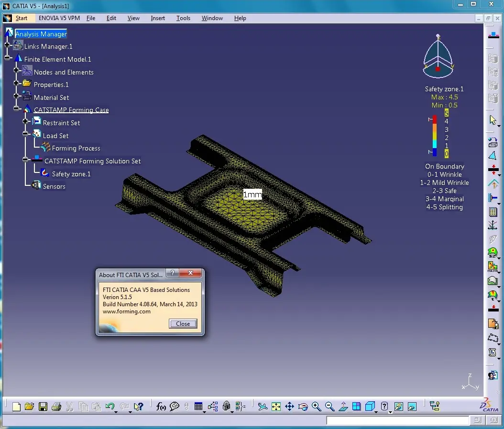Print using the printer icon
Viewport: 504px width, 429px height.
(x=56, y=407)
